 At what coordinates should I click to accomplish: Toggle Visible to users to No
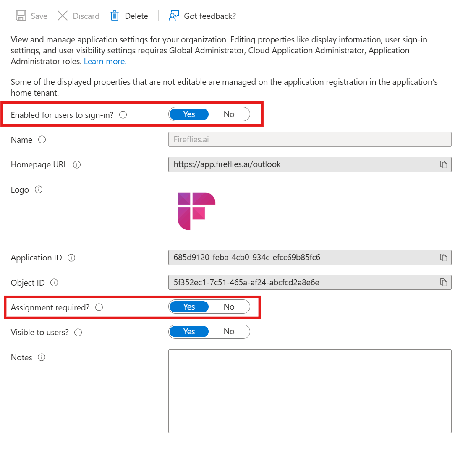(x=229, y=331)
